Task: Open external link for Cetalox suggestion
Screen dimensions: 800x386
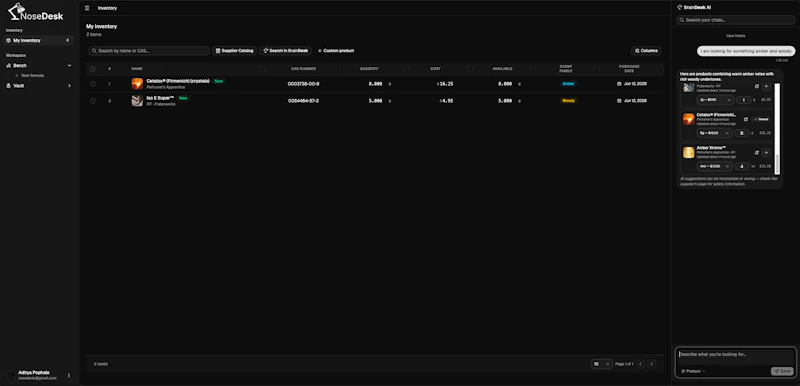Action: pyautogui.click(x=746, y=119)
